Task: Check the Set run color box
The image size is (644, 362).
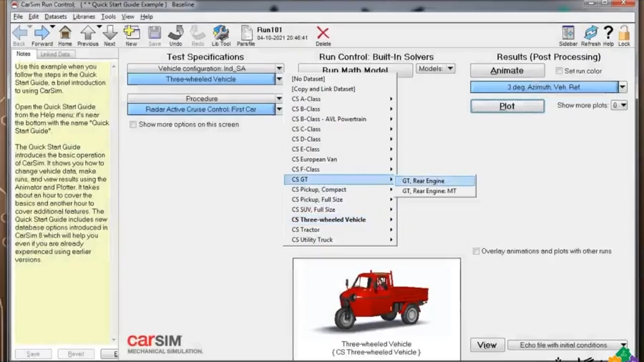Action: [x=559, y=71]
